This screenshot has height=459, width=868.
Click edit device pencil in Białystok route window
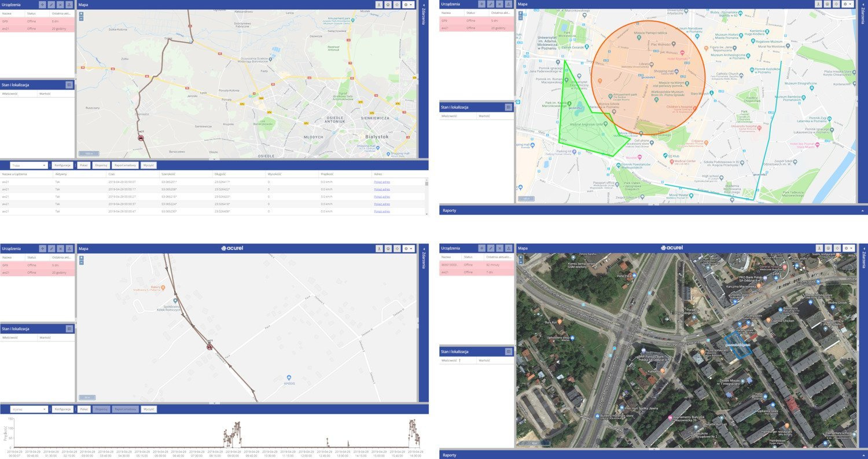52,4
